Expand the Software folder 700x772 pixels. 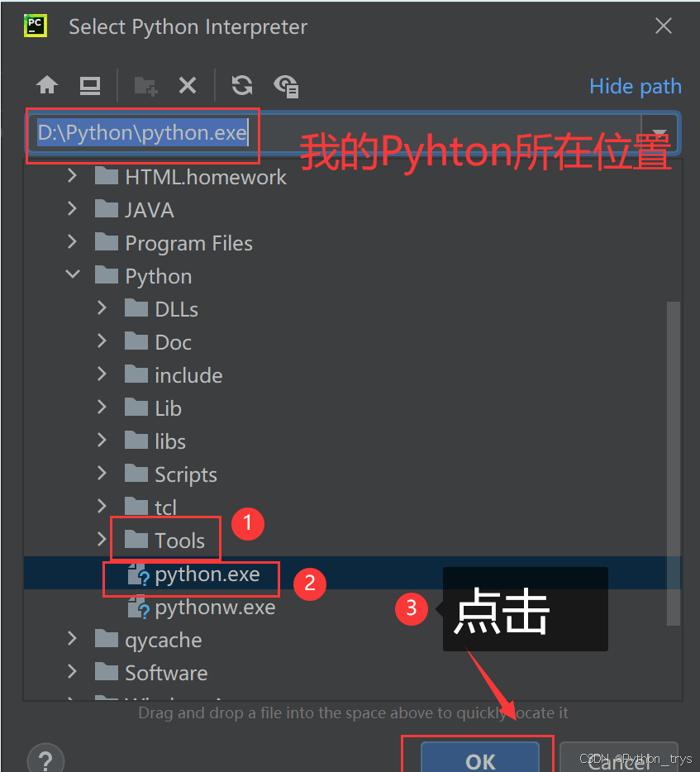(72, 671)
